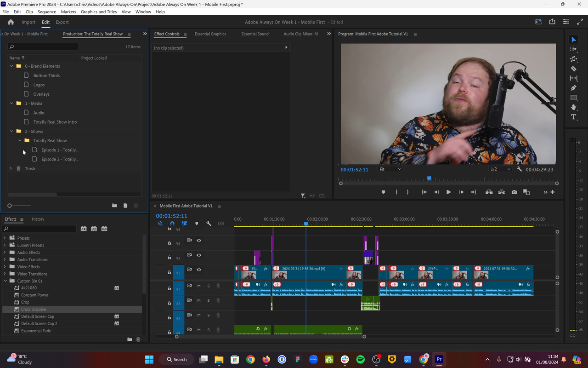
Task: Open timeline display settings with the wrench icon
Action: pos(209,224)
